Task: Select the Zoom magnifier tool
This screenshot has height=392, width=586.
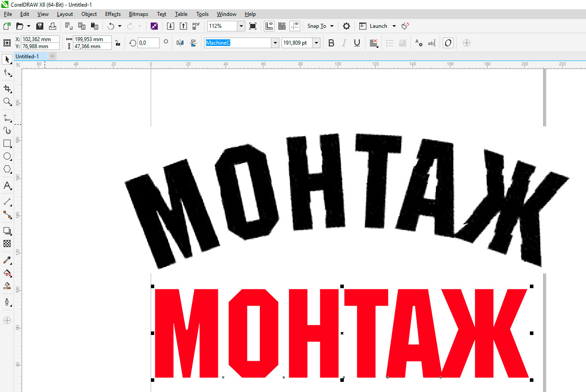Action: pos(7,102)
